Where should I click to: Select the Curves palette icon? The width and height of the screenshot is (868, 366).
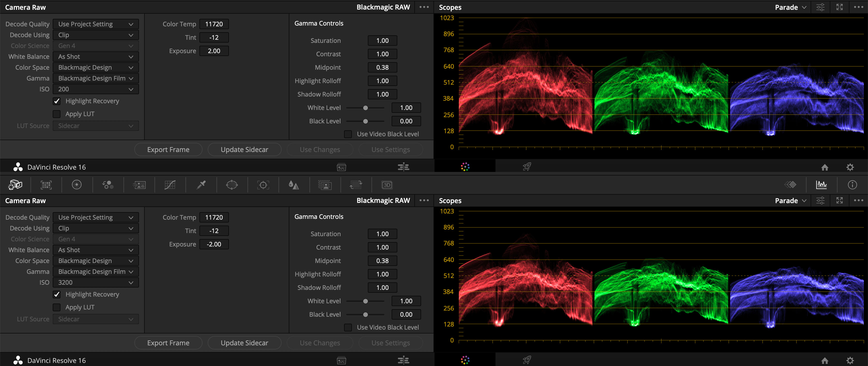[x=170, y=185]
